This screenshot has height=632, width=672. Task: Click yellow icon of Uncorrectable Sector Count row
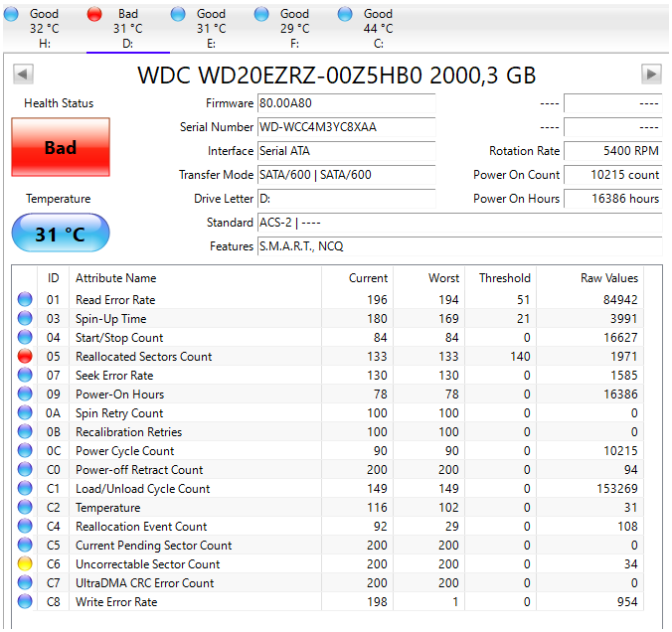click(25, 563)
